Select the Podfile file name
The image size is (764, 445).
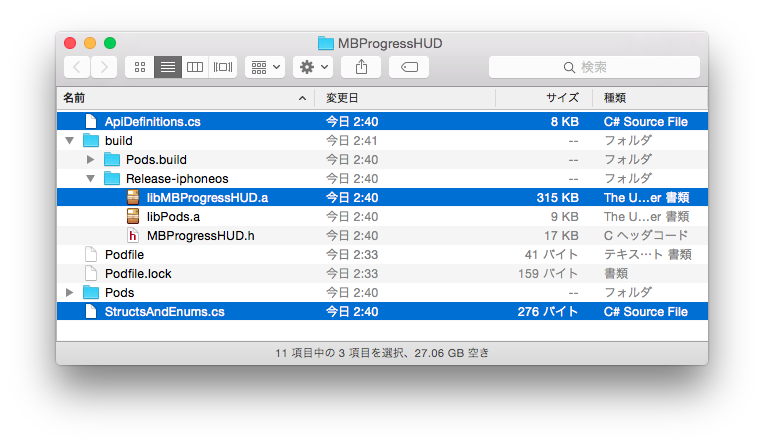pyautogui.click(x=125, y=255)
